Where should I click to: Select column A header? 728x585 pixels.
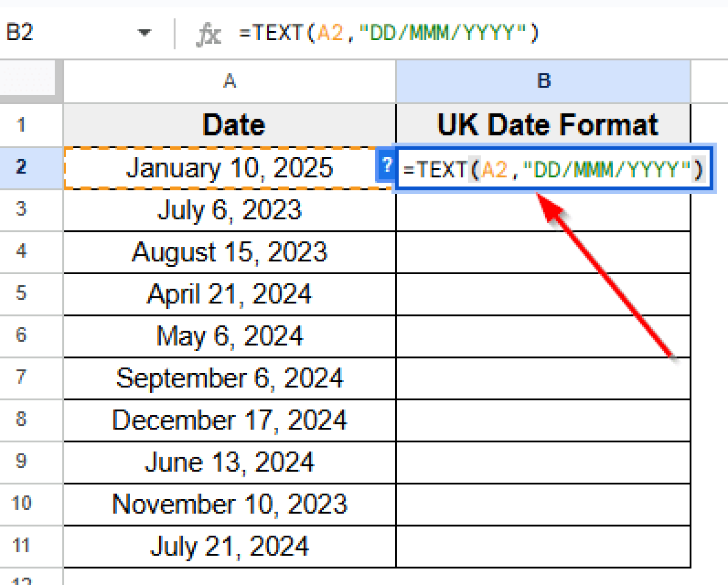click(x=229, y=81)
